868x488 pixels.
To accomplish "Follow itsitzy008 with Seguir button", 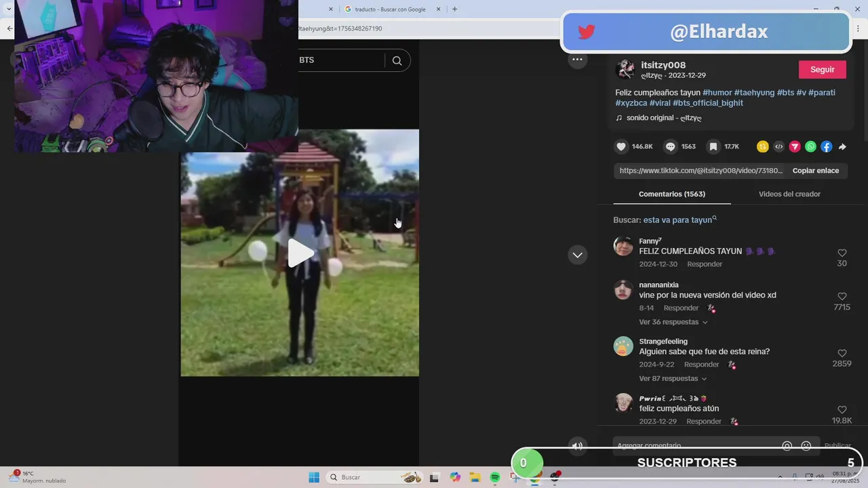I will coord(823,70).
